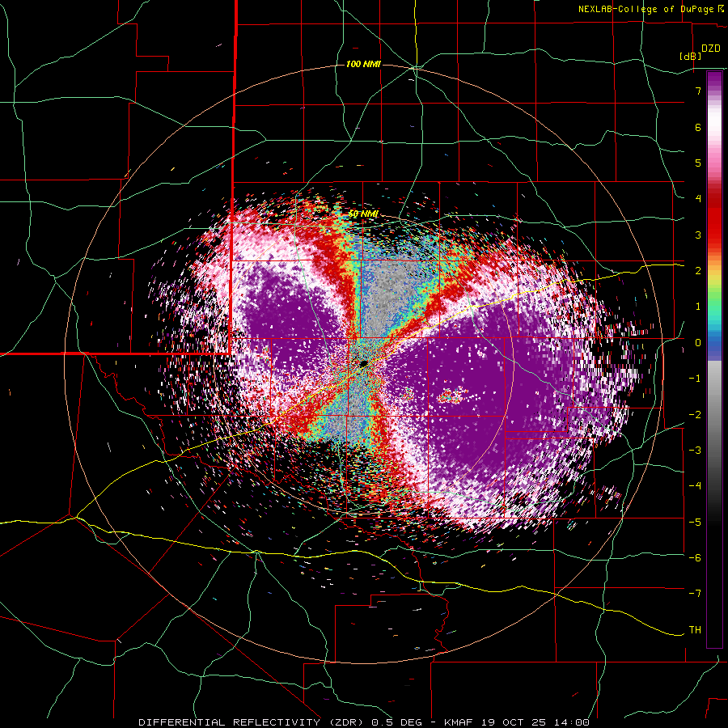Click the -2 value on the dB scale
728x728 pixels.
pyautogui.click(x=695, y=415)
